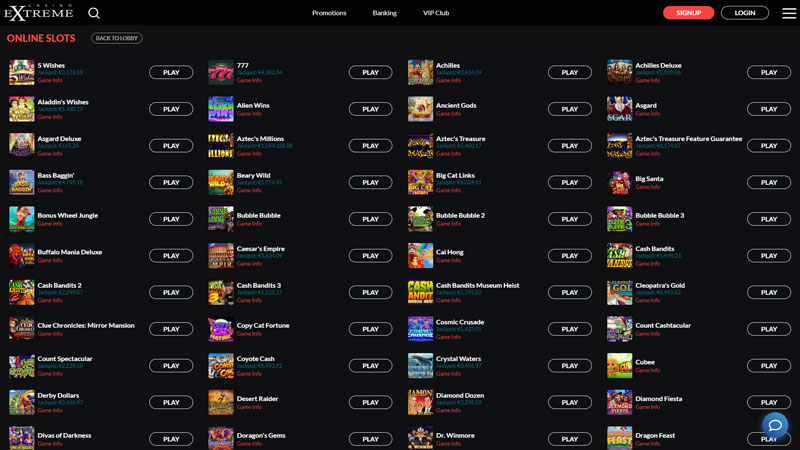
Task: Play the 5 Wishes slot
Action: pos(171,72)
